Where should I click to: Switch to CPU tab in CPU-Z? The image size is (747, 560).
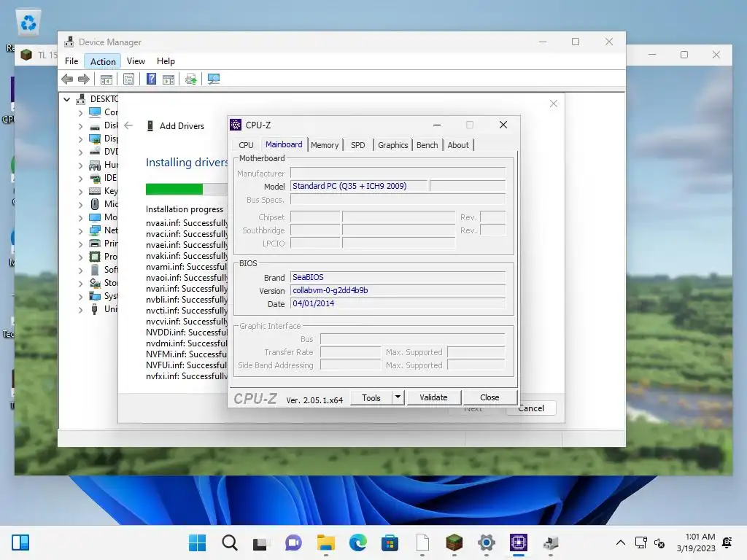pyautogui.click(x=246, y=145)
